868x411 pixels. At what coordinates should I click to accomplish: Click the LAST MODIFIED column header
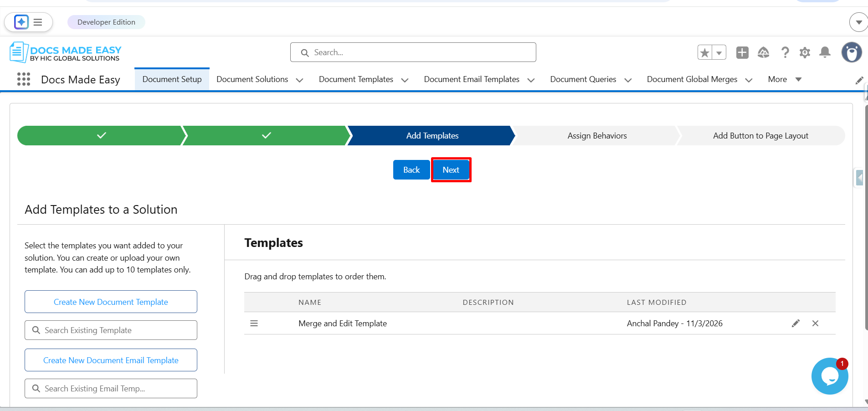pos(657,303)
